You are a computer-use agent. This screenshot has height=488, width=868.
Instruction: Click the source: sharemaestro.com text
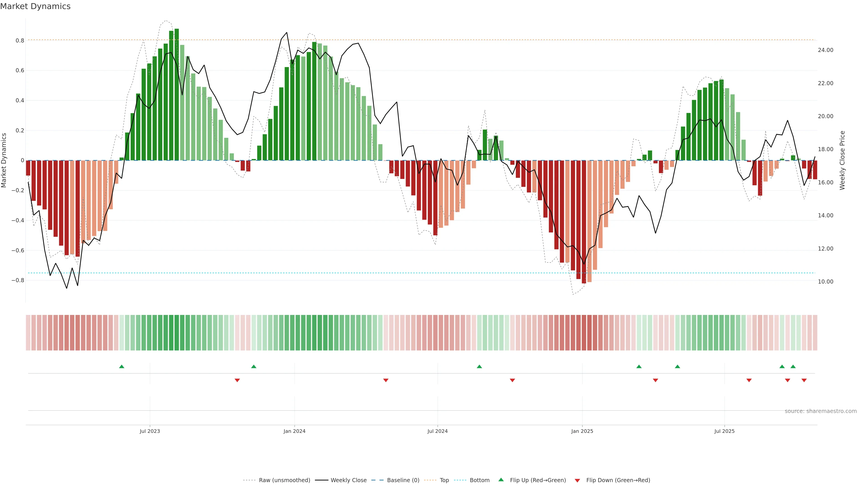pyautogui.click(x=821, y=411)
